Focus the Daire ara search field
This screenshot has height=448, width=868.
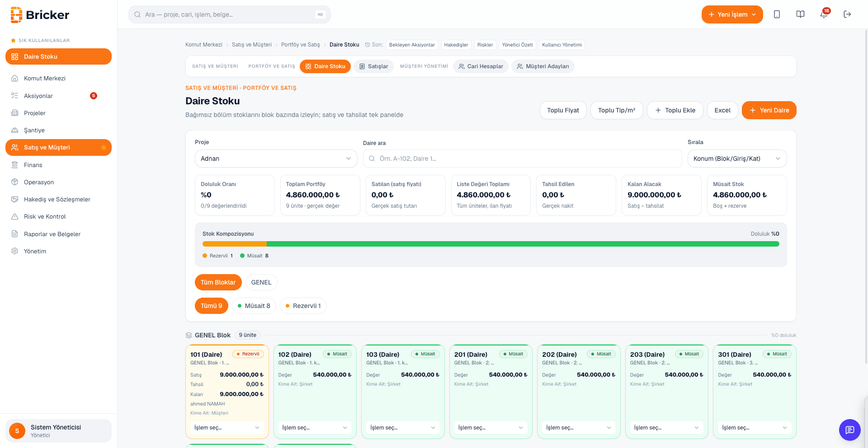522,159
